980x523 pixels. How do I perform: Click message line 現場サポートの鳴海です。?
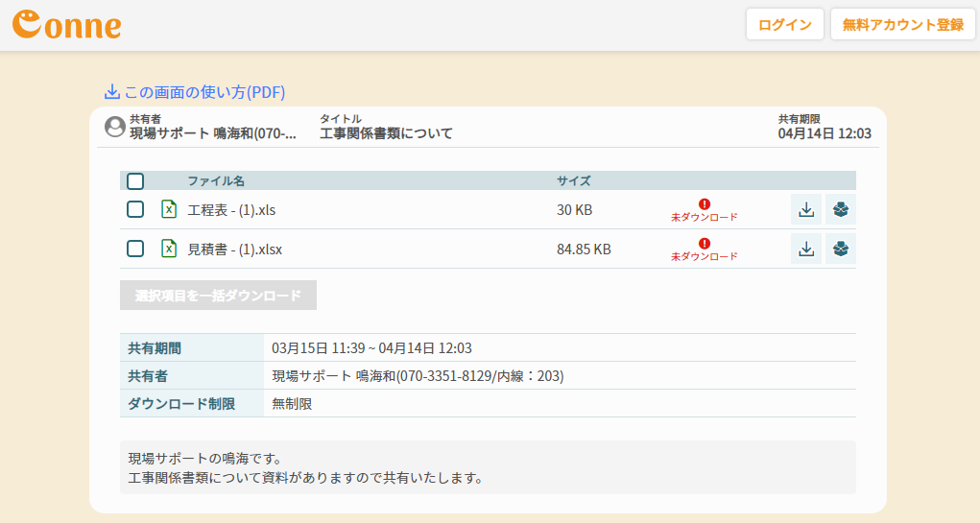(x=205, y=459)
